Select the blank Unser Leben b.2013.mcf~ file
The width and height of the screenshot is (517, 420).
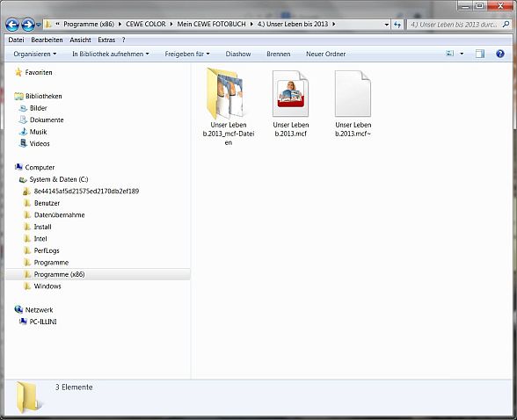353,104
